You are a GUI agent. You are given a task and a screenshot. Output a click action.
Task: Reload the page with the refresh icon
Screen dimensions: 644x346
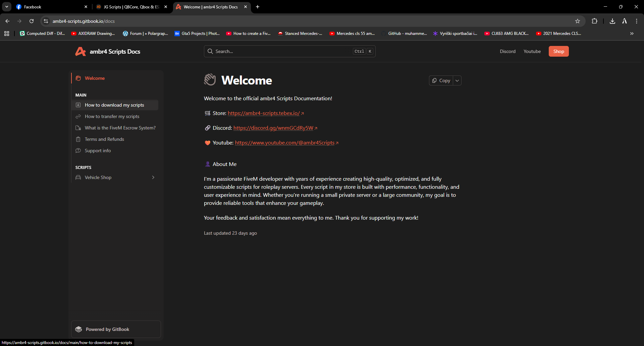(x=32, y=21)
